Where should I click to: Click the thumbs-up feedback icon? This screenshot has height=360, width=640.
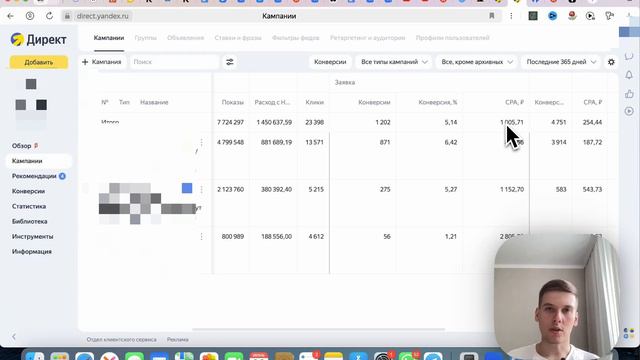point(629,94)
